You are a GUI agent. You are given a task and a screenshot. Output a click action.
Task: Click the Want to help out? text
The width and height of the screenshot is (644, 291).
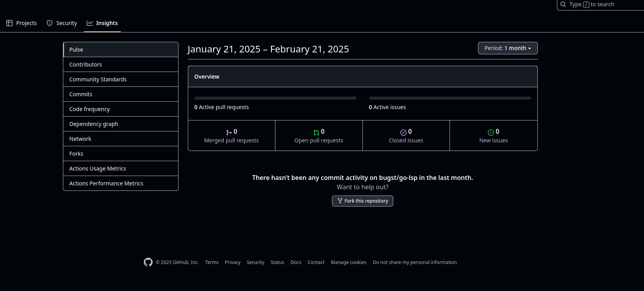[362, 187]
